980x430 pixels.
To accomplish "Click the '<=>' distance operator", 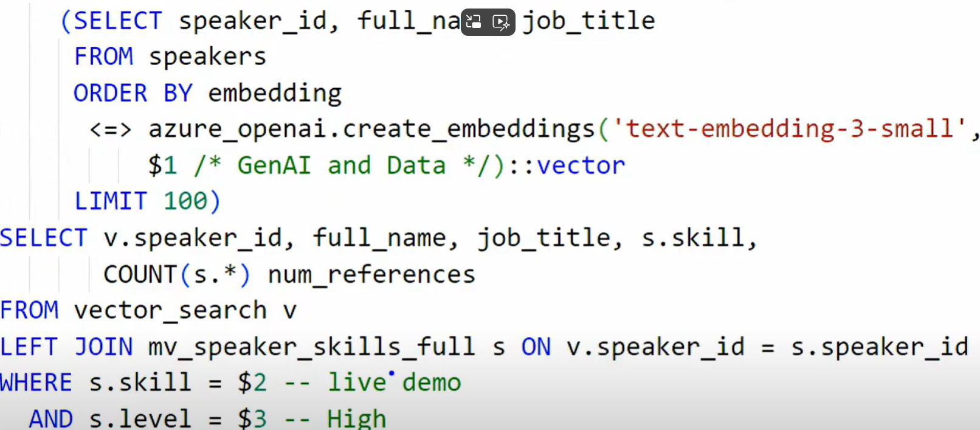I will click(110, 130).
